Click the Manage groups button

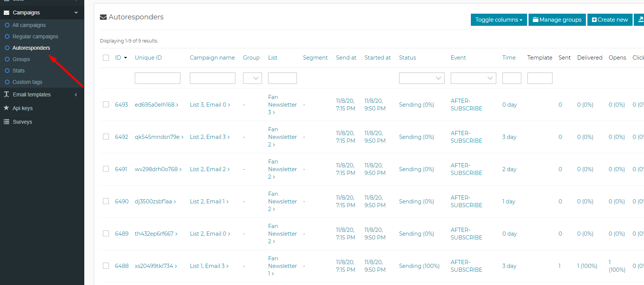(x=557, y=20)
